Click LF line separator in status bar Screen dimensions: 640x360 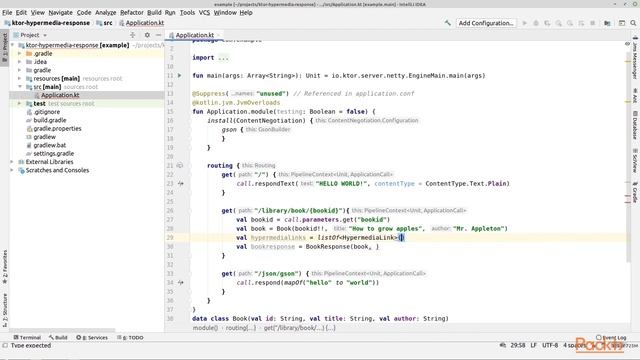(x=533, y=345)
